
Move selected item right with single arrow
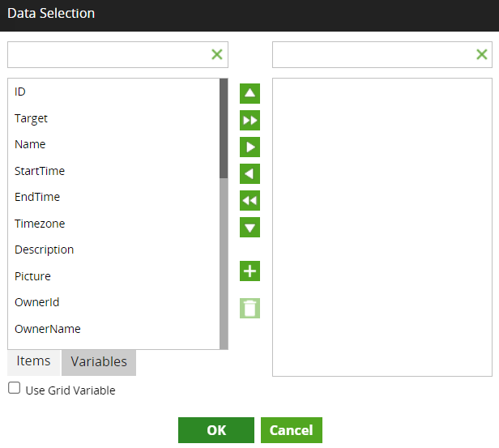point(249,147)
